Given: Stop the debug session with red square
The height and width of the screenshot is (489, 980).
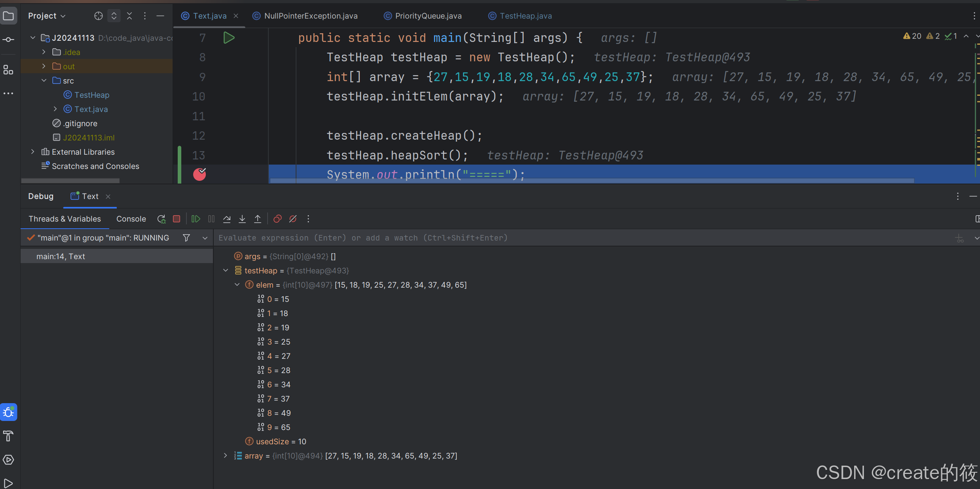Looking at the screenshot, I should [177, 219].
